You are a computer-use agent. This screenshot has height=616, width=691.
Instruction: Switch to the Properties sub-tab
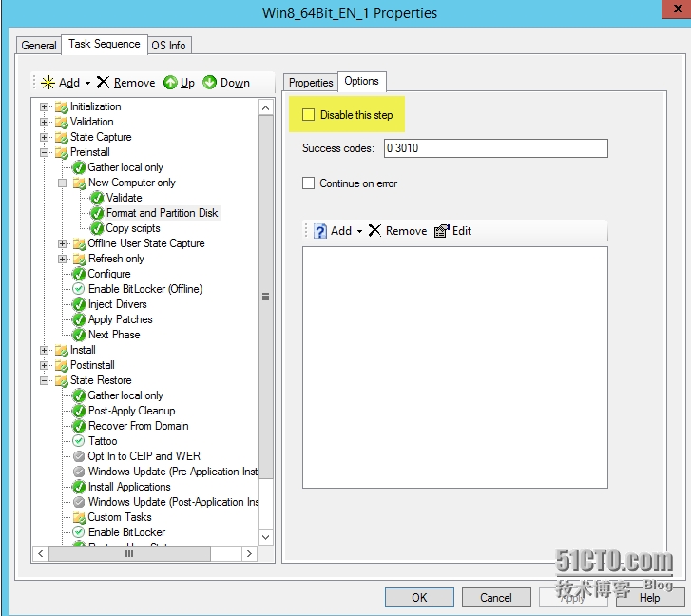coord(311,83)
